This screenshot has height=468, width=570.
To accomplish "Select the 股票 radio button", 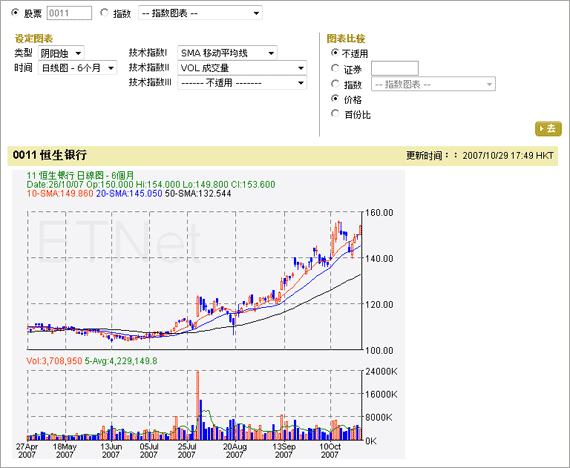I will (x=15, y=13).
